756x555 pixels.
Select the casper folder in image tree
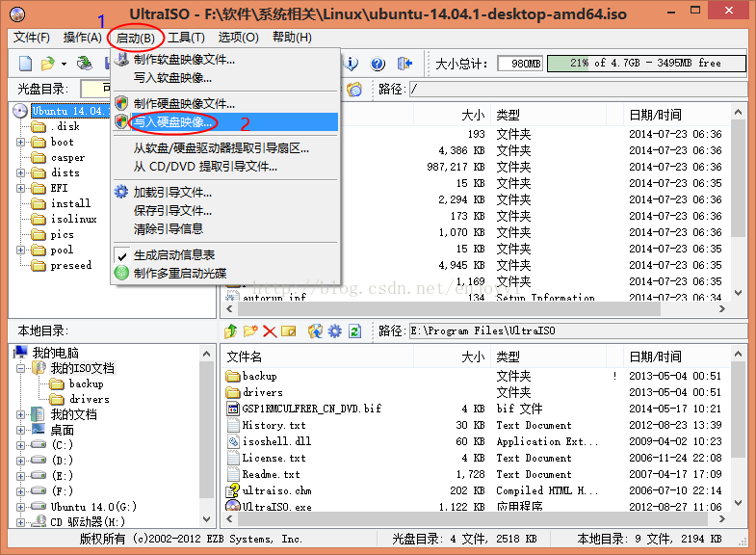[x=67, y=158]
